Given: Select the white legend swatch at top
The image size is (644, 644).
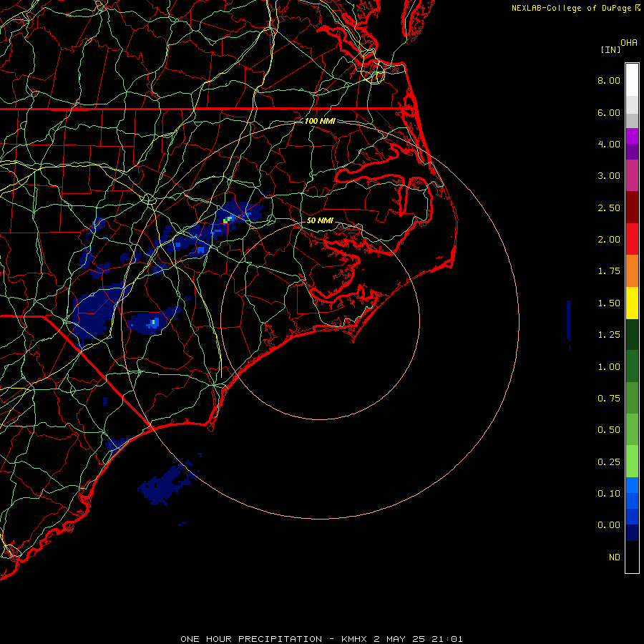Looking at the screenshot, I should [x=632, y=80].
